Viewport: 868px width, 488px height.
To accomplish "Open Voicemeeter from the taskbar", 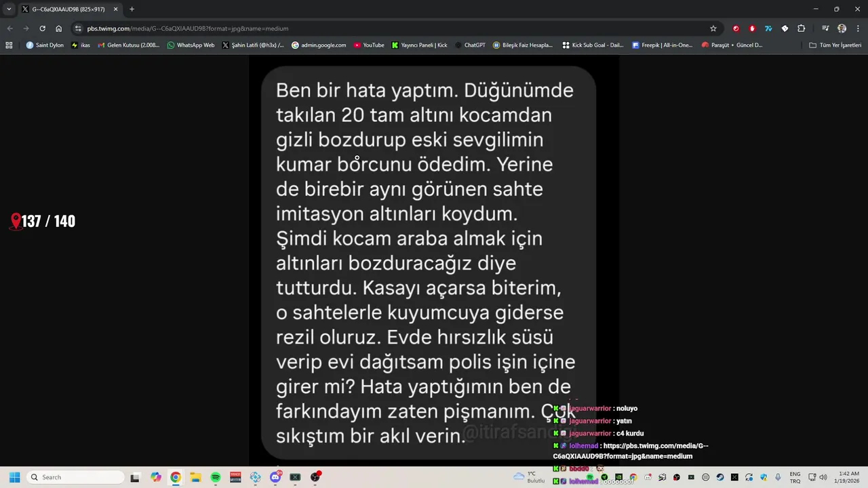I will 235,477.
